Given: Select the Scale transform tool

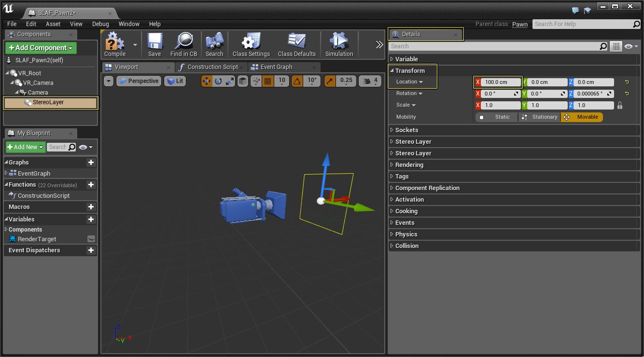Looking at the screenshot, I should point(230,81).
